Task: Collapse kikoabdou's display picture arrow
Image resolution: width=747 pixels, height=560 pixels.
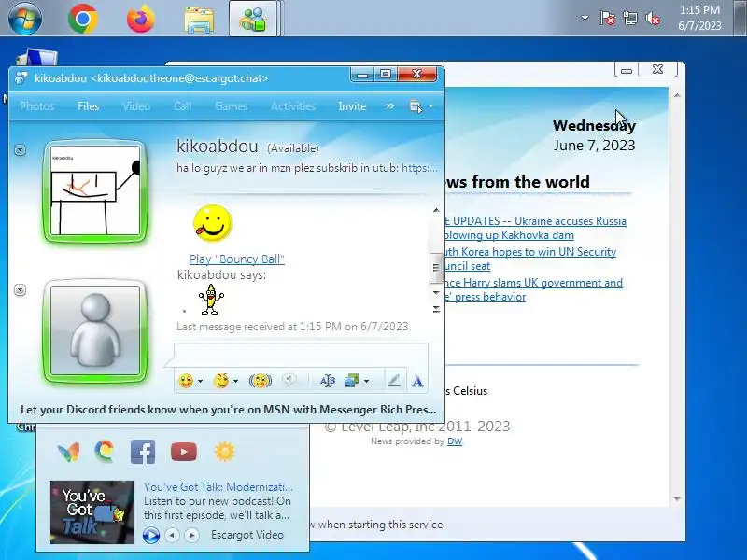Action: [20, 150]
